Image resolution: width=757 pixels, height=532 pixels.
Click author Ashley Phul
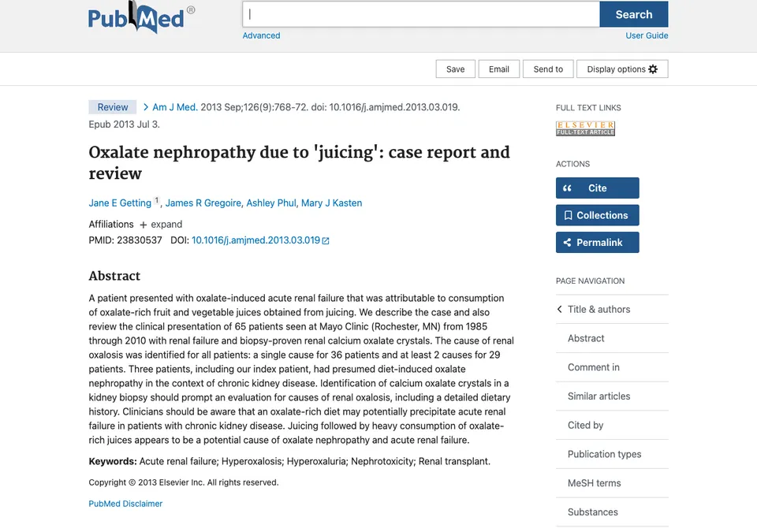(x=270, y=203)
